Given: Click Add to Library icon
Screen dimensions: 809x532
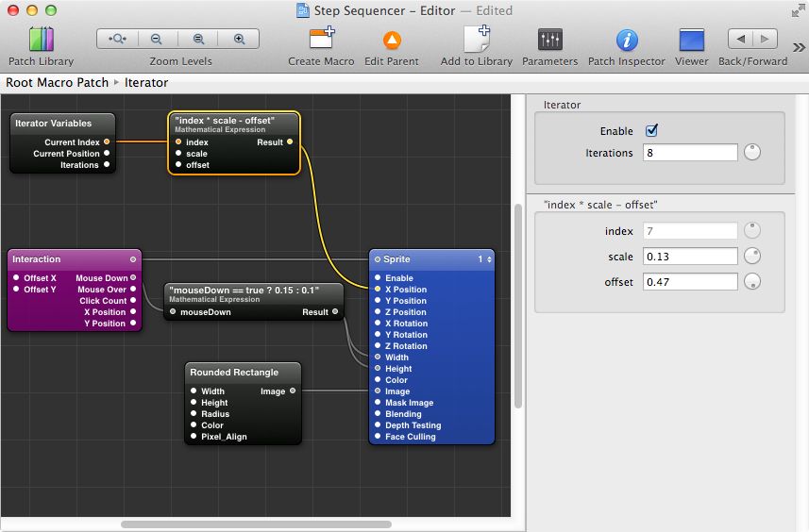Looking at the screenshot, I should (x=476, y=40).
